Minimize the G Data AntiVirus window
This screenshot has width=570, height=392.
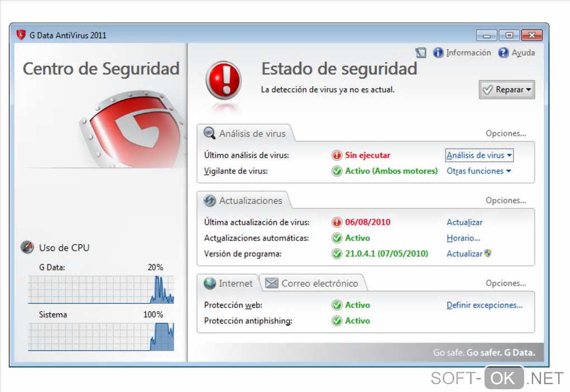(x=487, y=35)
